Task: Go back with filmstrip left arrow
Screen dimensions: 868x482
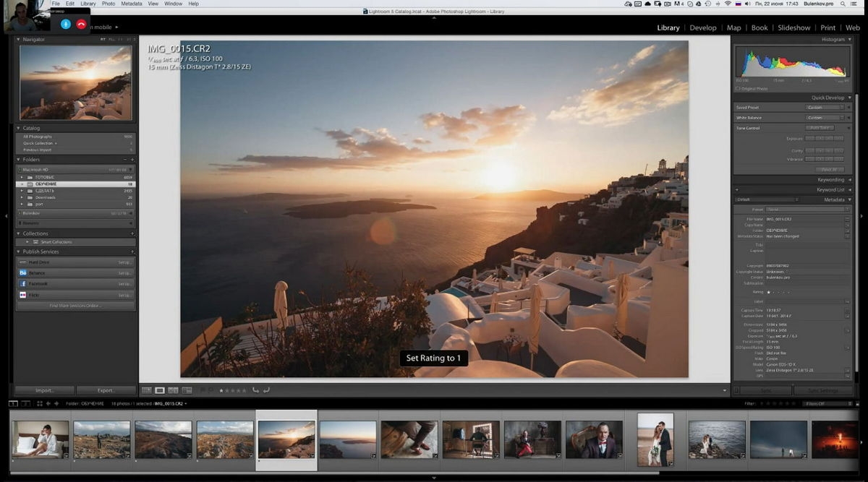Action: pyautogui.click(x=48, y=403)
